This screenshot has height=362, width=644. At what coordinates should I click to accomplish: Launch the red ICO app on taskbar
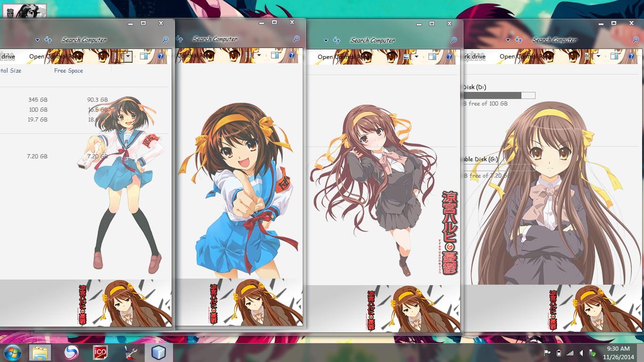99,353
